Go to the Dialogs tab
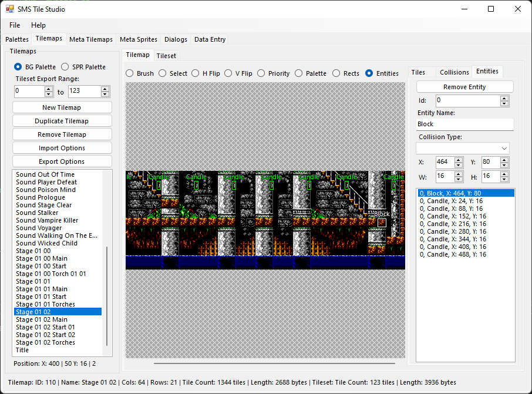Image resolution: width=532 pixels, height=394 pixels. (x=176, y=39)
